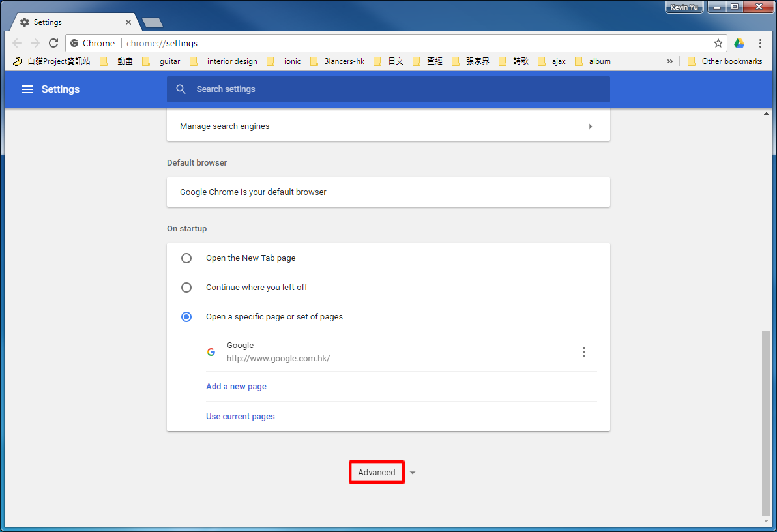Click the Kevin Yu profile button
This screenshot has width=777, height=532.
coord(684,7)
